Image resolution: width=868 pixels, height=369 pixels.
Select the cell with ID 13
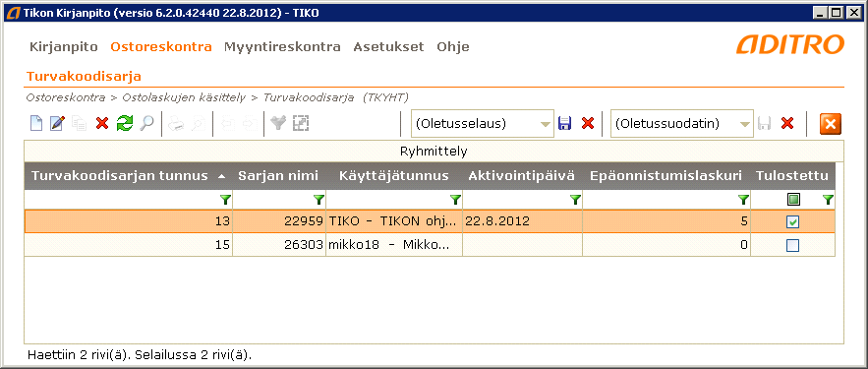tap(129, 221)
